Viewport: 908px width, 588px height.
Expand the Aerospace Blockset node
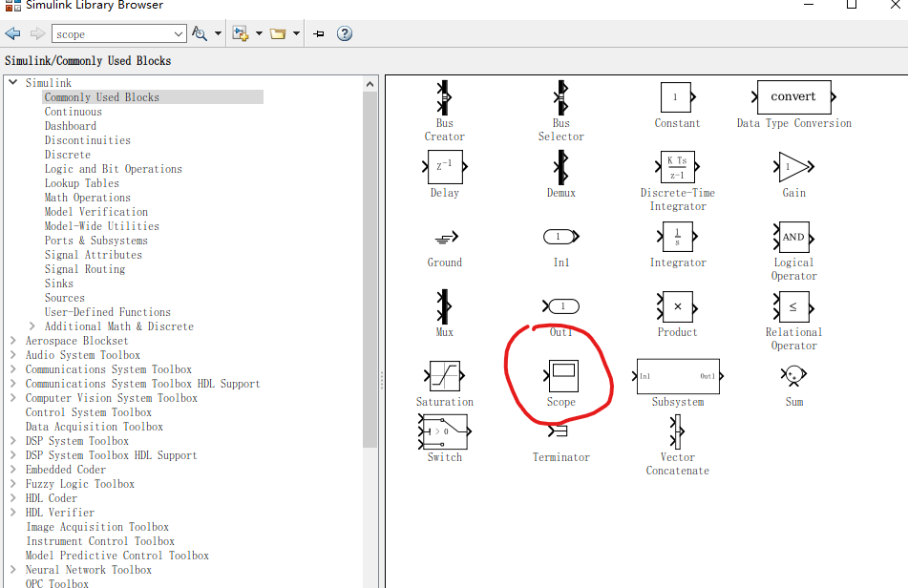(x=12, y=341)
